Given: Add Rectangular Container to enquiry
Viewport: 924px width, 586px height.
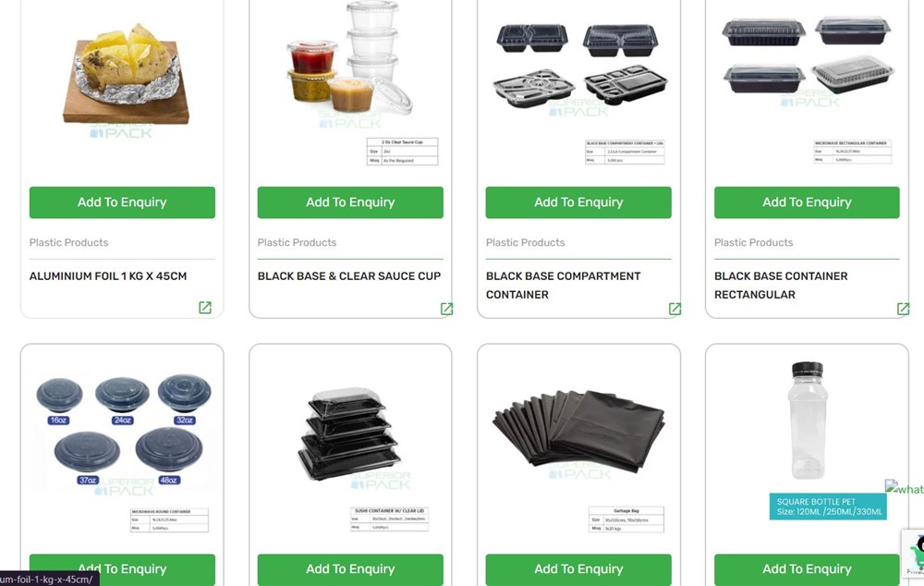Looking at the screenshot, I should (807, 202).
